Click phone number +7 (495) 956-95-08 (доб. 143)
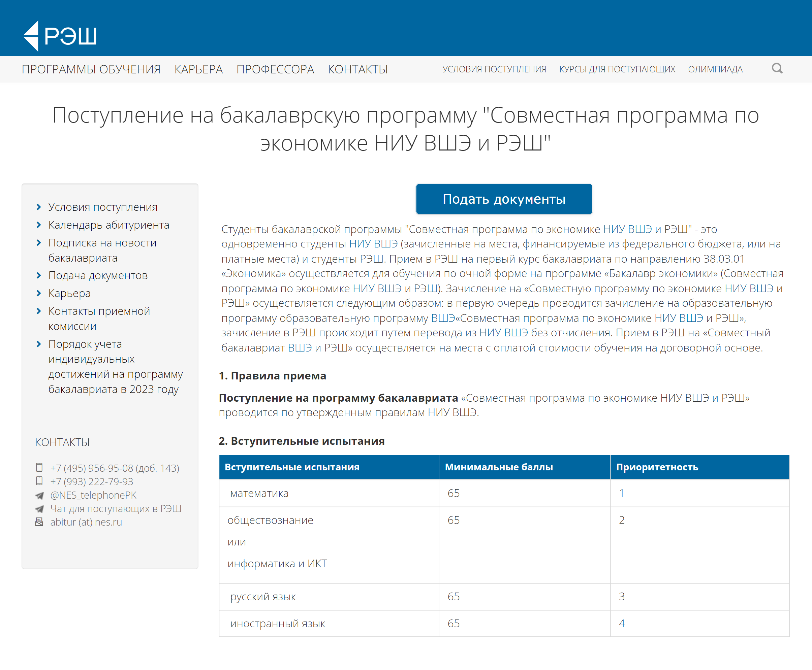Screen dimensions: 812x670 click(115, 468)
